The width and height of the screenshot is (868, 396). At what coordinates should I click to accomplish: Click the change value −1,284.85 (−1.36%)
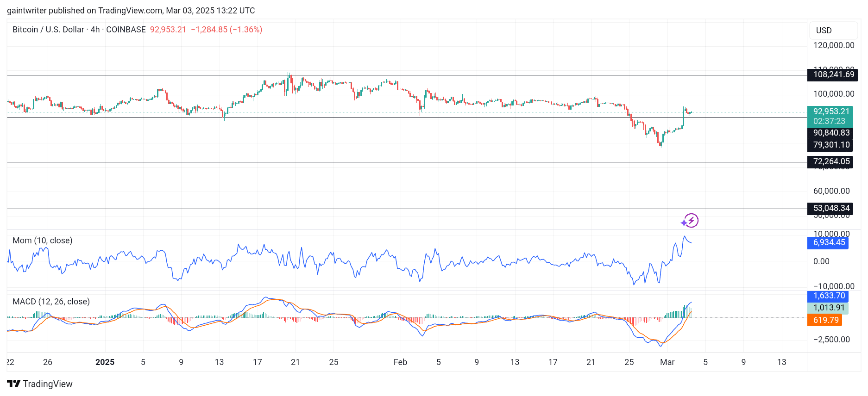point(226,30)
